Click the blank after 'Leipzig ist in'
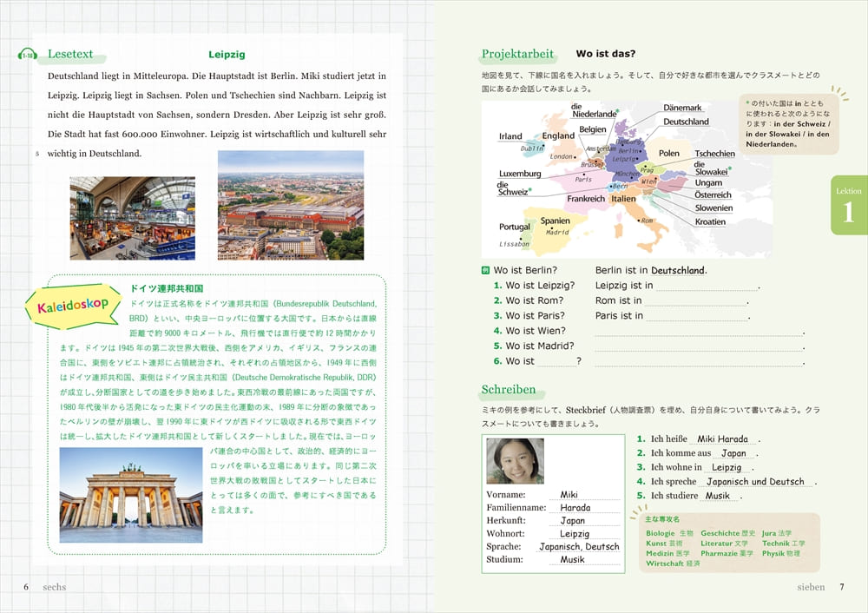This screenshot has width=868, height=613. (x=707, y=286)
